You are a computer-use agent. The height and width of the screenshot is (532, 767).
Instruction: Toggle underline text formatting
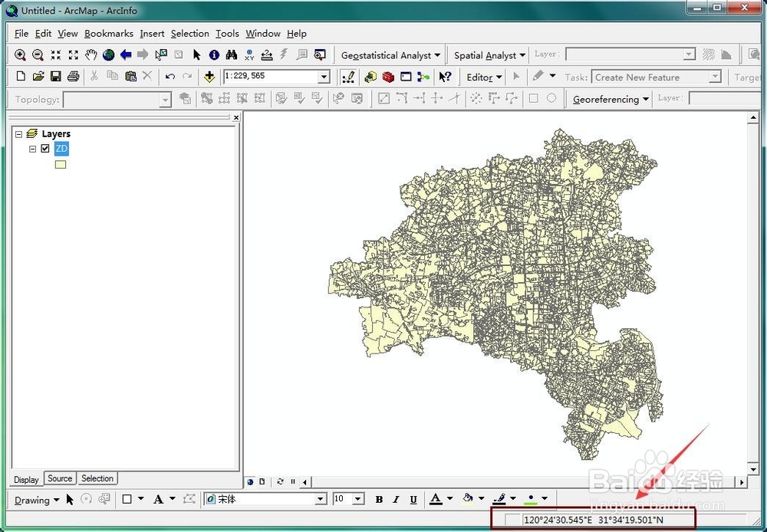(x=413, y=499)
